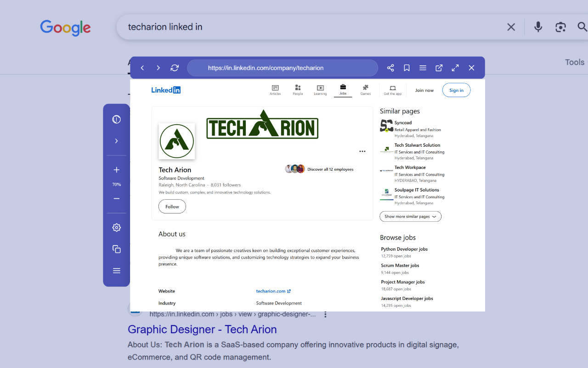This screenshot has height=368, width=588.
Task: Go forward in the preview popup toolbar
Action: (158, 68)
